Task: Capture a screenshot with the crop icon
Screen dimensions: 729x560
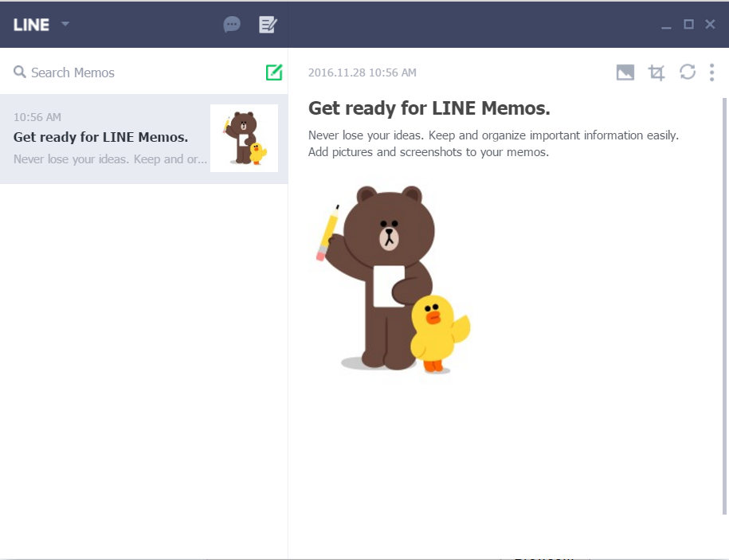Action: (x=656, y=72)
